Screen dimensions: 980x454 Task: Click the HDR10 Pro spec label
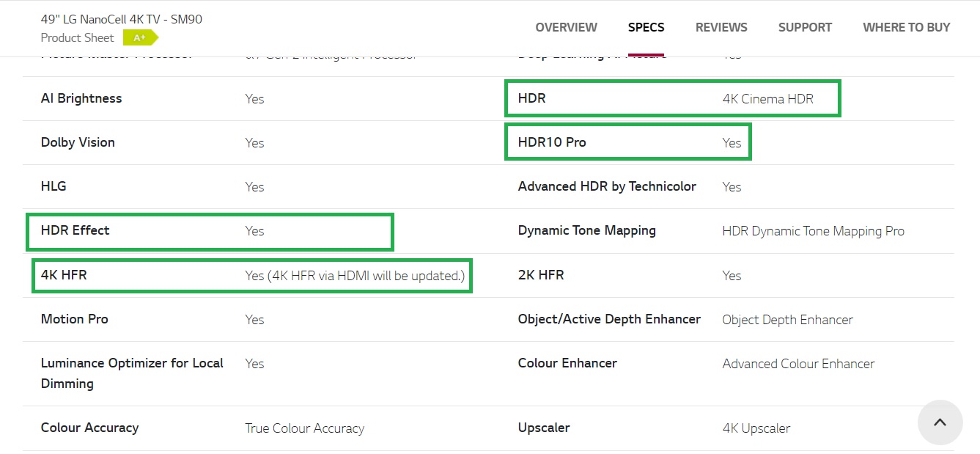552,142
